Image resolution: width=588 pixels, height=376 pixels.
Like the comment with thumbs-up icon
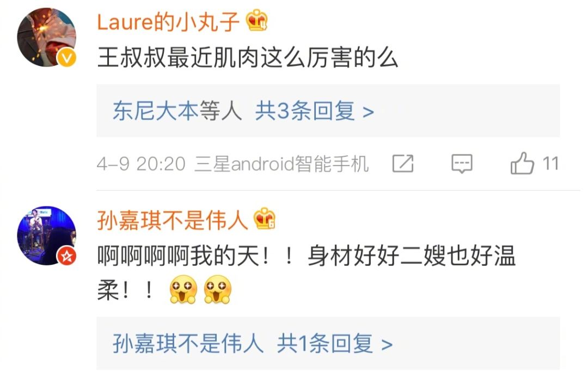522,163
